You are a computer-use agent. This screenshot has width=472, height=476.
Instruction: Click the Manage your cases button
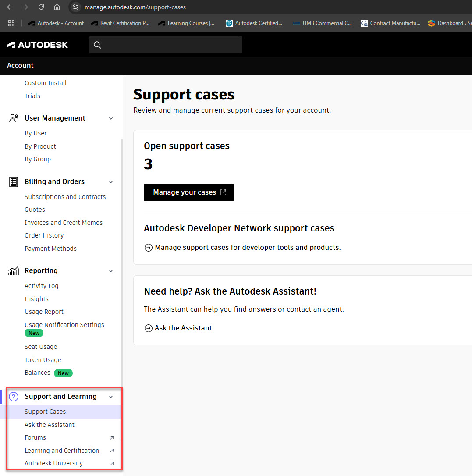[x=189, y=192]
